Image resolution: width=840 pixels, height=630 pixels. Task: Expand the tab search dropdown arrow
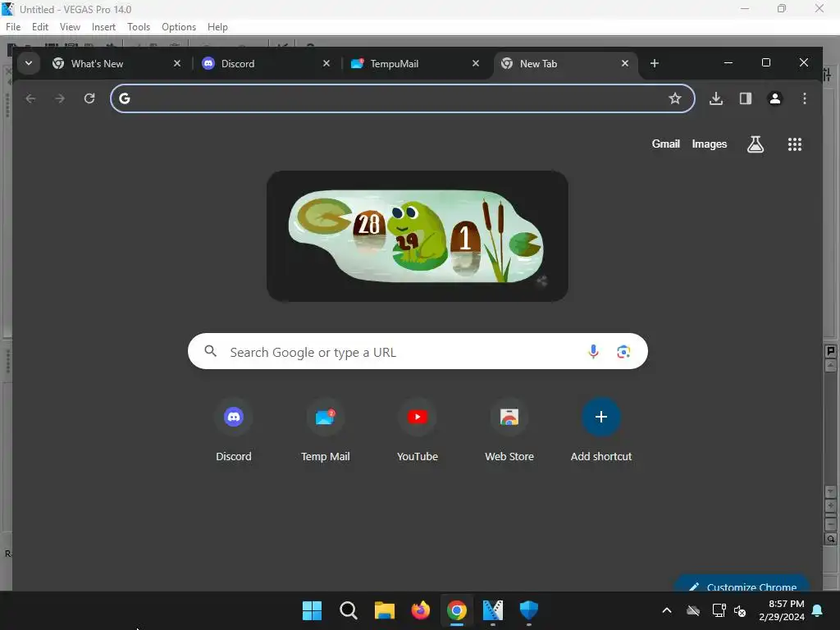coord(29,63)
